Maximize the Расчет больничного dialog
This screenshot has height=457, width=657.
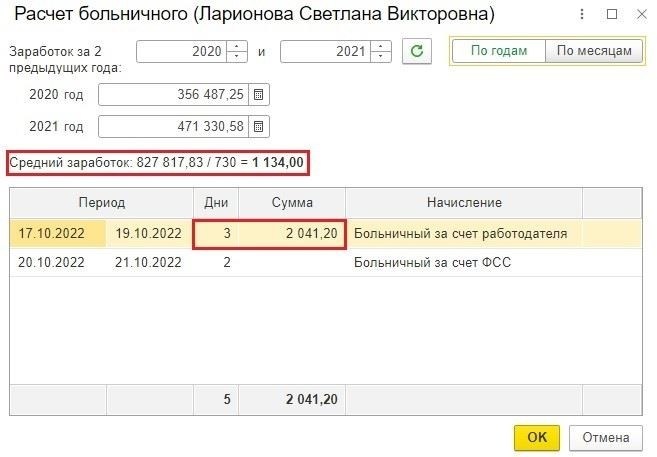tap(612, 16)
